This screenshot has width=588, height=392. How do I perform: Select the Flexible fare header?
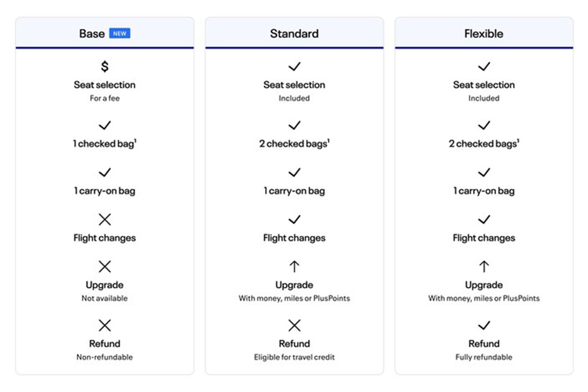pyautogui.click(x=484, y=33)
